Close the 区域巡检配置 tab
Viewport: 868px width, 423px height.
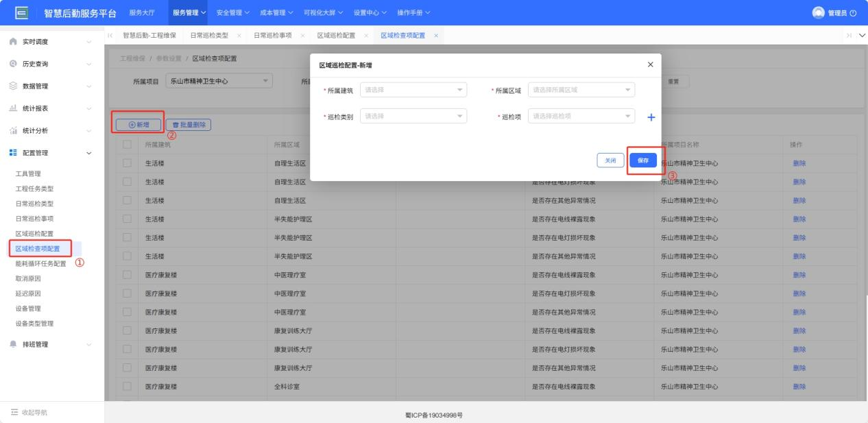pyautogui.click(x=366, y=36)
